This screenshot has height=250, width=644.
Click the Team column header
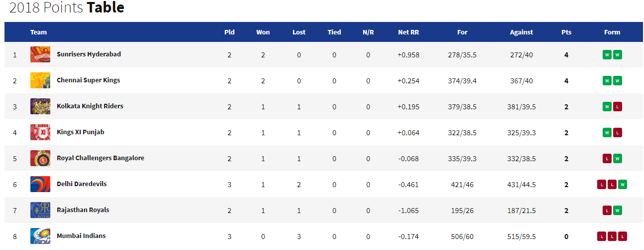(x=38, y=32)
